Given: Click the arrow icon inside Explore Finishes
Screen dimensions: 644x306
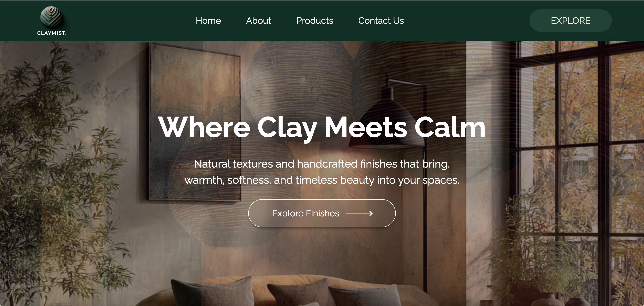Looking at the screenshot, I should [360, 213].
